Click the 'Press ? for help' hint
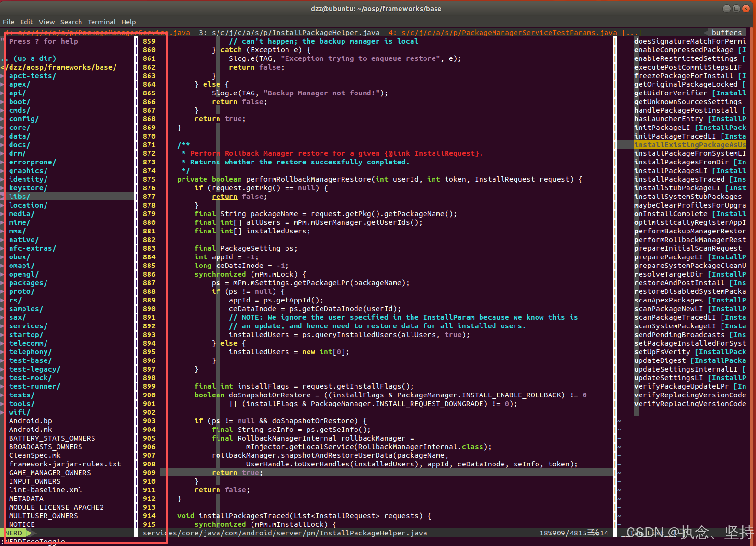This screenshot has height=546, width=756. pos(43,41)
